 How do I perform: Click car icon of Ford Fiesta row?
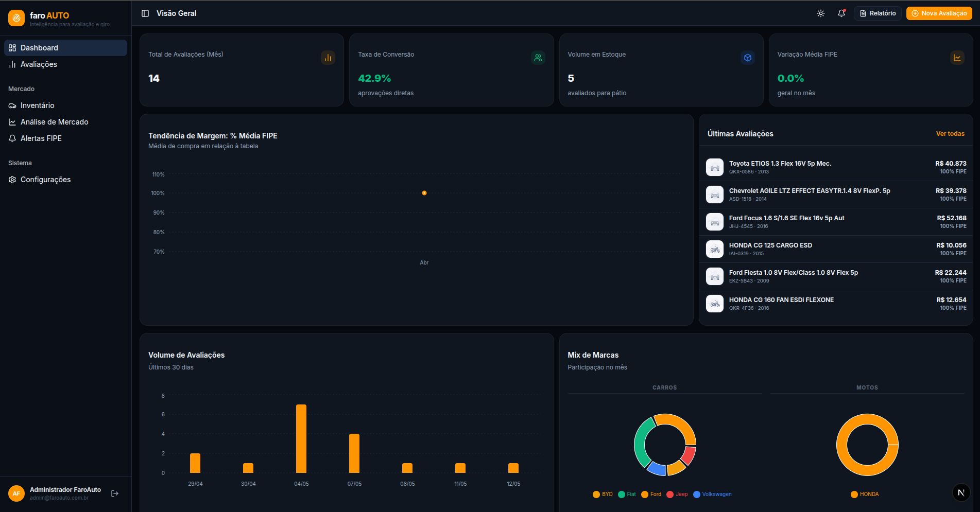715,276
